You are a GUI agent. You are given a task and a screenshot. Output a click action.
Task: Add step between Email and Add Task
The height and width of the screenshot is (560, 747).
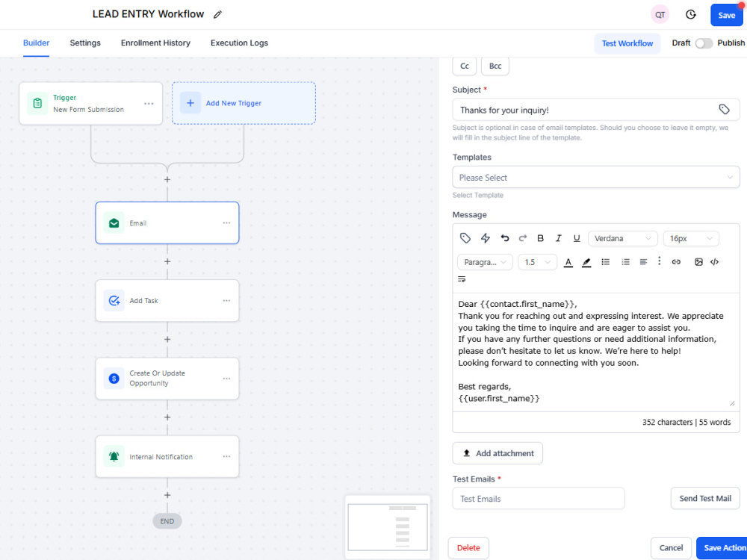point(167,261)
